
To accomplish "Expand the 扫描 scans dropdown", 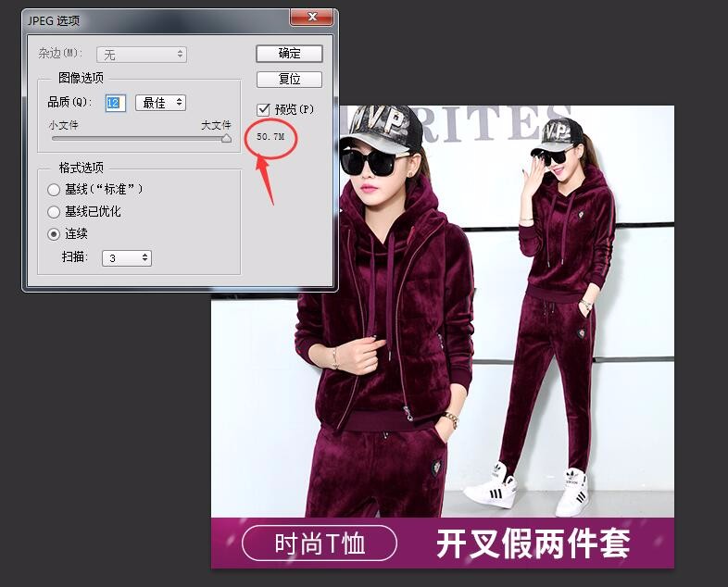I will pos(125,258).
